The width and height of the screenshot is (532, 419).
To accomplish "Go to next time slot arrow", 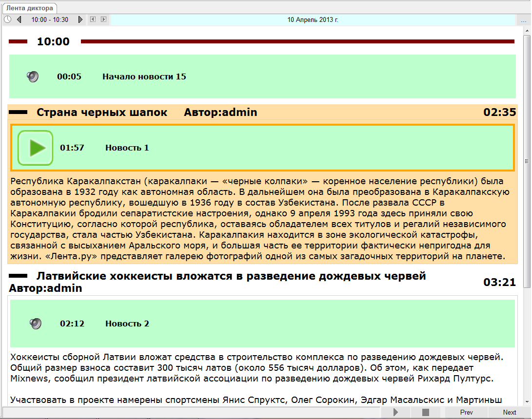I will [80, 19].
